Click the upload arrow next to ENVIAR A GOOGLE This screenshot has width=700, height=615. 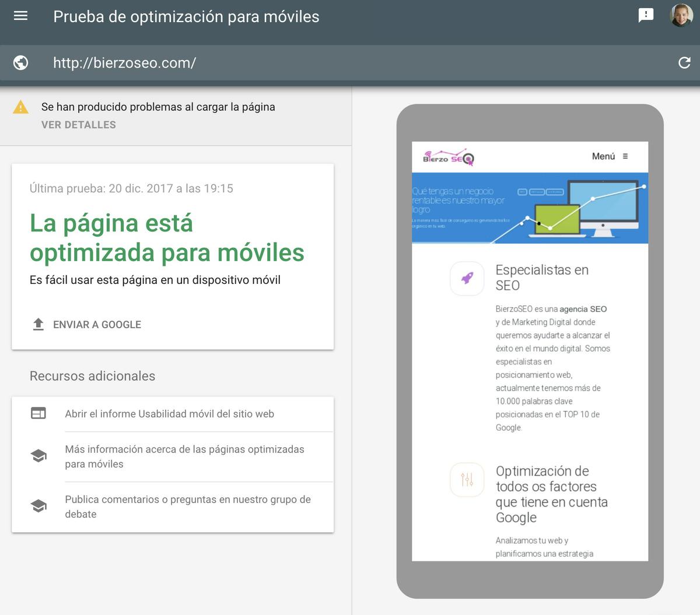tap(38, 324)
